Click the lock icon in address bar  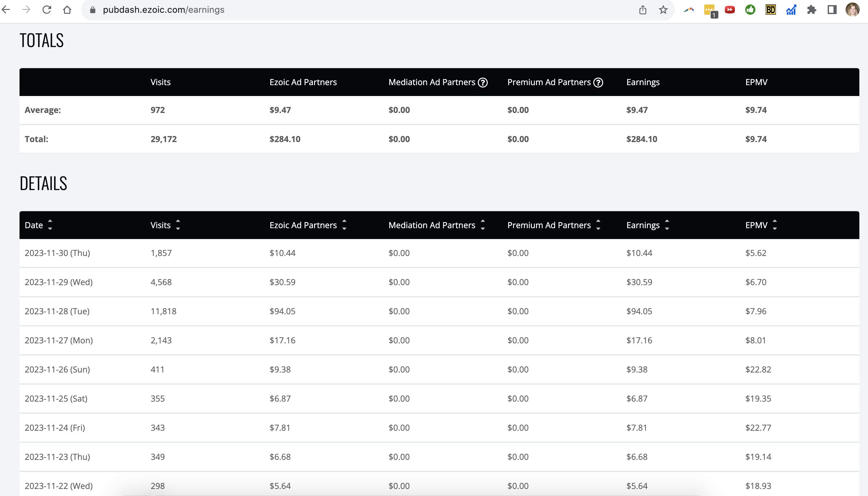tap(92, 10)
